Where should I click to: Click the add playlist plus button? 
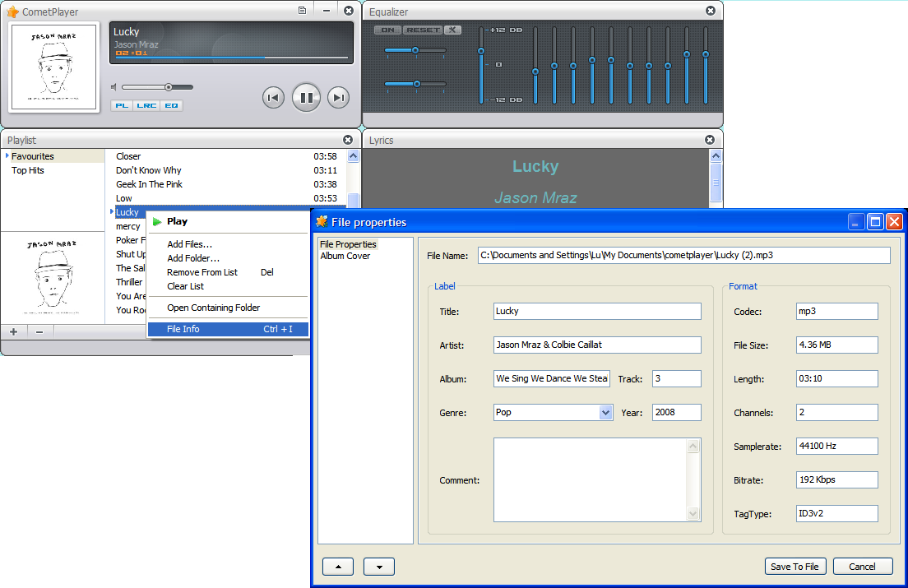(x=13, y=331)
